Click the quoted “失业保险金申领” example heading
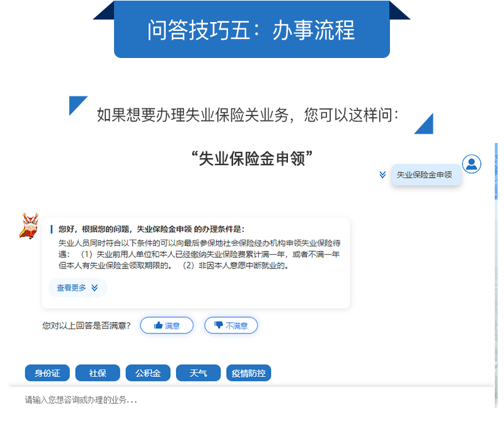 (x=251, y=158)
